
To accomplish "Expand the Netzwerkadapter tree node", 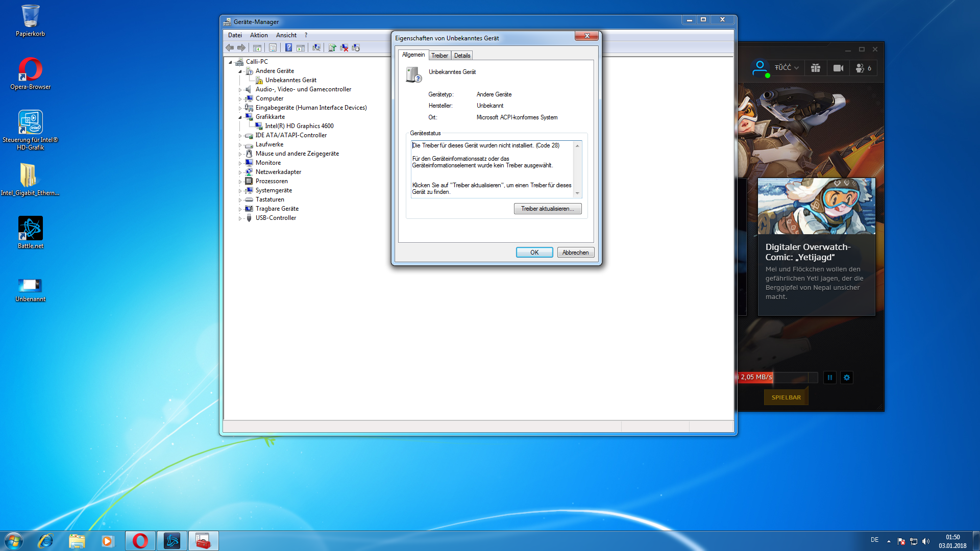I will point(240,172).
